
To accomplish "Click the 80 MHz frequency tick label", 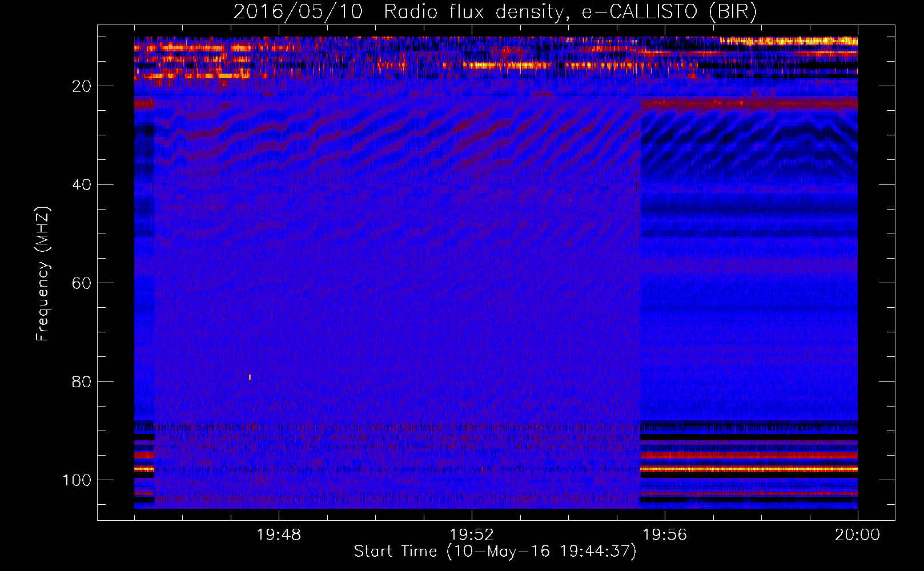I will (82, 381).
